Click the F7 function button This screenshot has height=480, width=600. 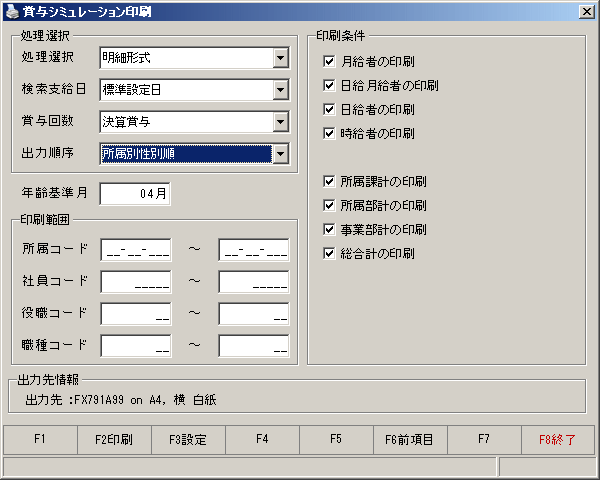point(484,439)
